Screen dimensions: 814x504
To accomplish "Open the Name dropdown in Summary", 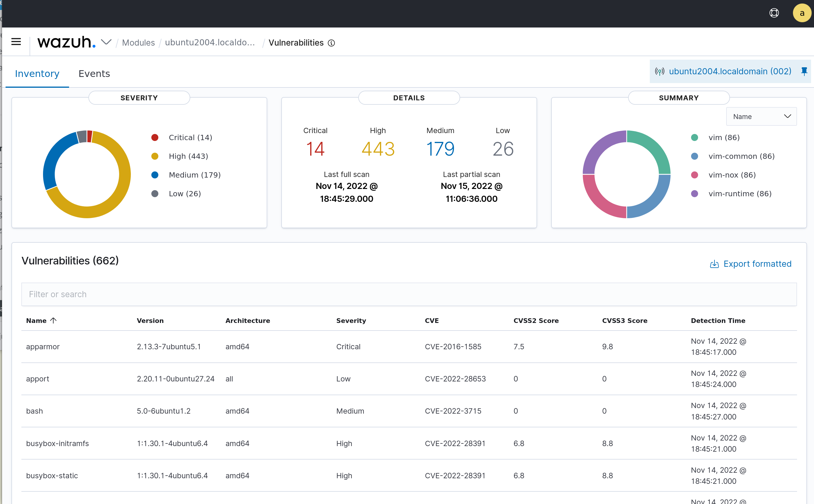I will (761, 117).
